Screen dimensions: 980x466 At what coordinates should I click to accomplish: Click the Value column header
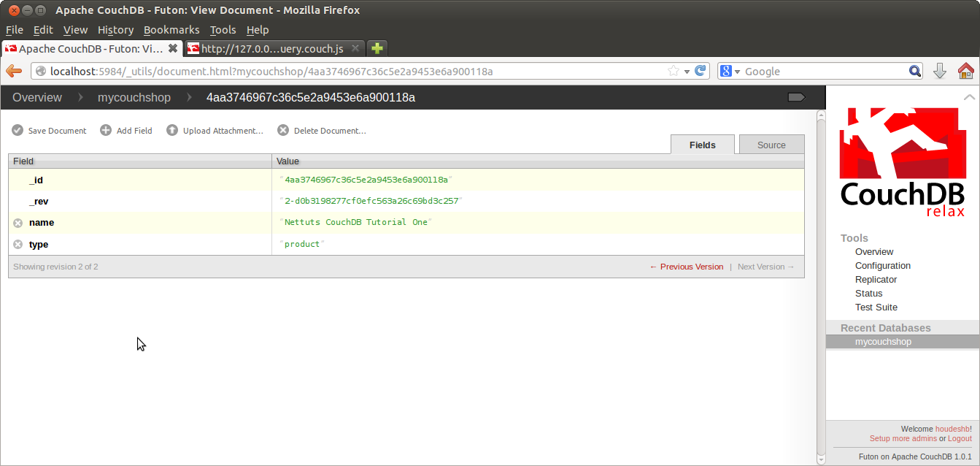[539, 161]
